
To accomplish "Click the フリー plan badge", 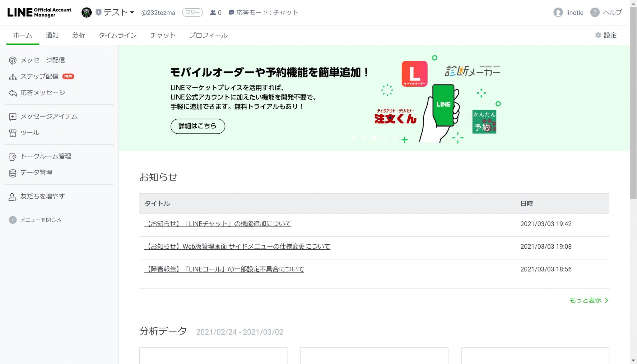I will click(x=193, y=12).
